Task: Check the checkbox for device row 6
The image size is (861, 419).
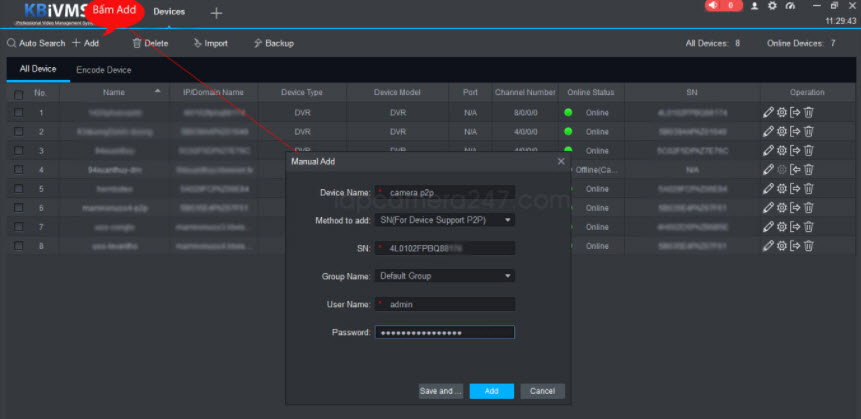Action: [x=18, y=208]
